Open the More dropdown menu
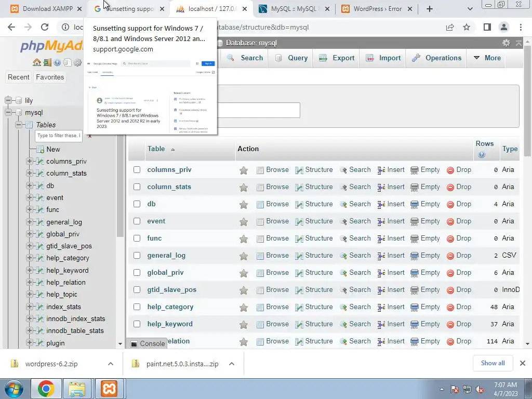The height and width of the screenshot is (399, 532). click(487, 58)
